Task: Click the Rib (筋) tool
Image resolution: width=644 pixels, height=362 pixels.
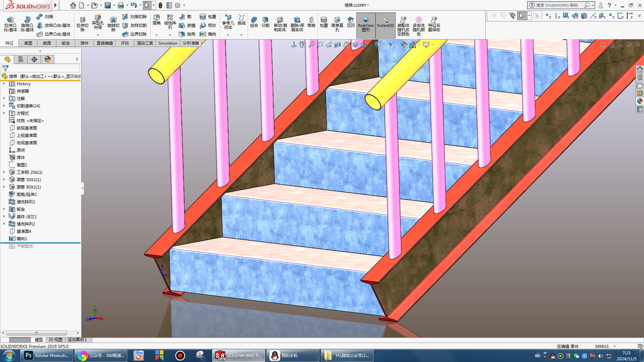Action: click(186, 16)
